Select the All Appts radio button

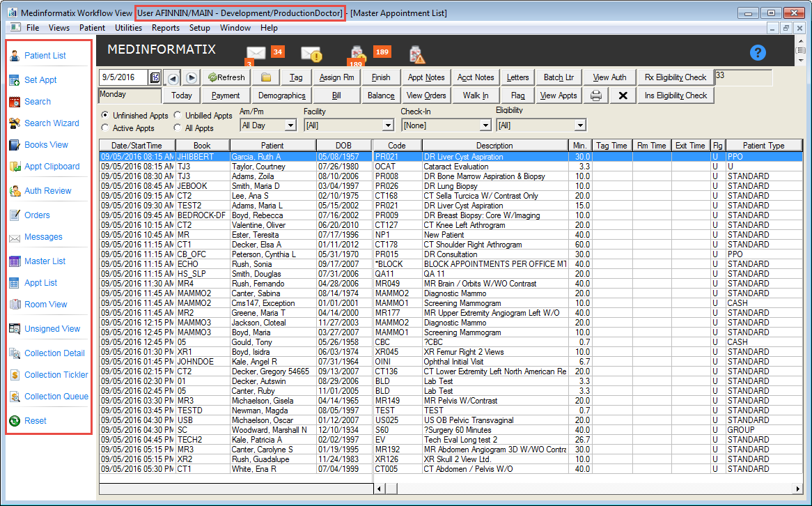pyautogui.click(x=178, y=128)
